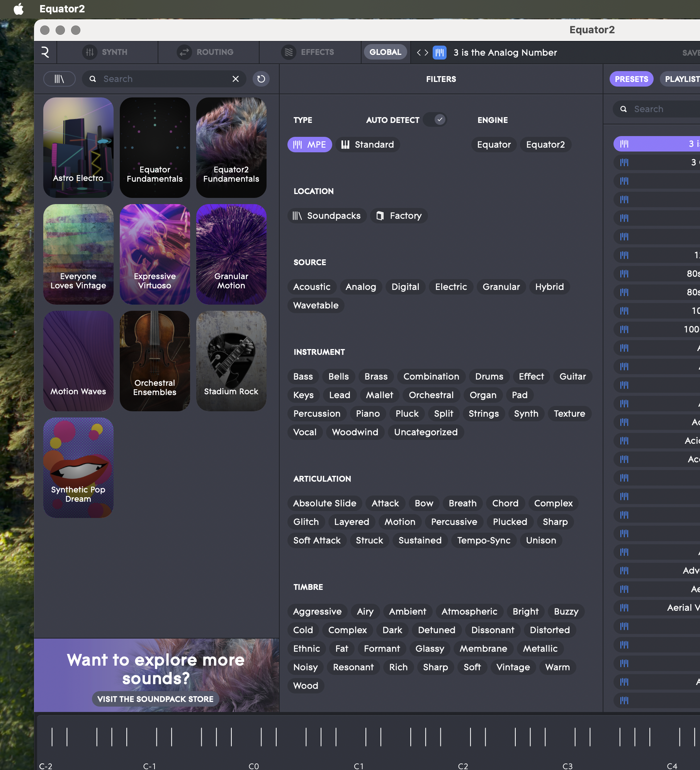Click the MPE preset type icon beside preset name
This screenshot has height=770, width=700.
[440, 52]
